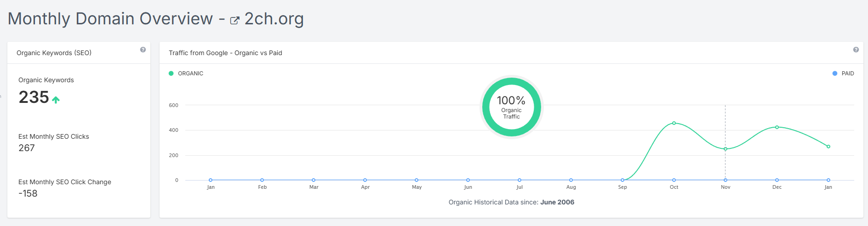Open the 2ch.org domain link

(x=274, y=19)
